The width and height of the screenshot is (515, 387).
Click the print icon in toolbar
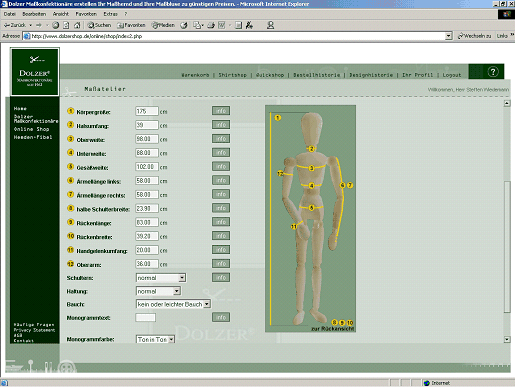pyautogui.click(x=211, y=25)
